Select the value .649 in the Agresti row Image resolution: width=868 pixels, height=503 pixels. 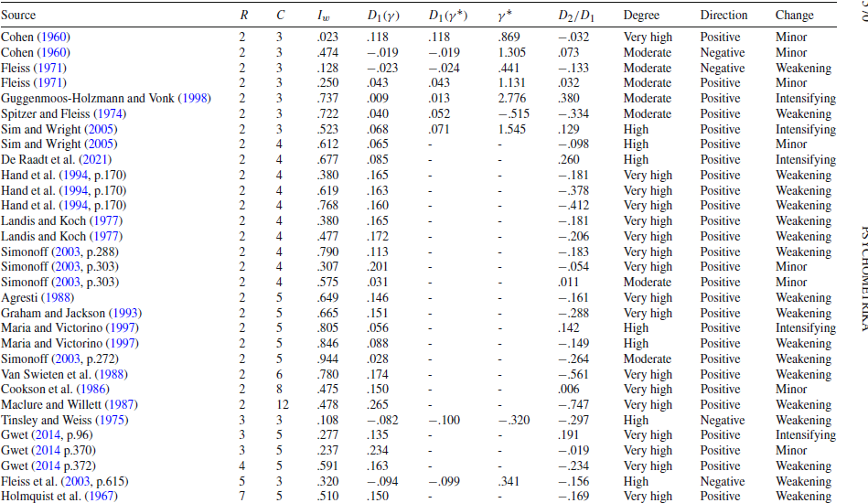[327, 298]
